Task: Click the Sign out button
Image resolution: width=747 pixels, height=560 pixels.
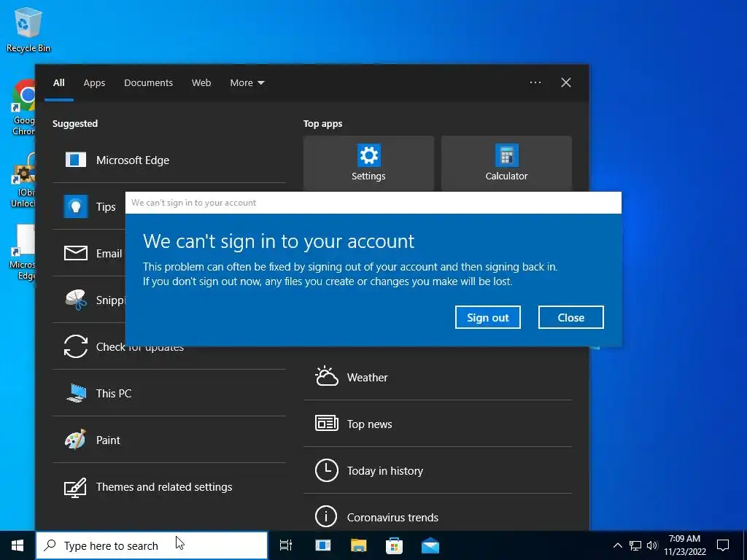Action: tap(488, 317)
